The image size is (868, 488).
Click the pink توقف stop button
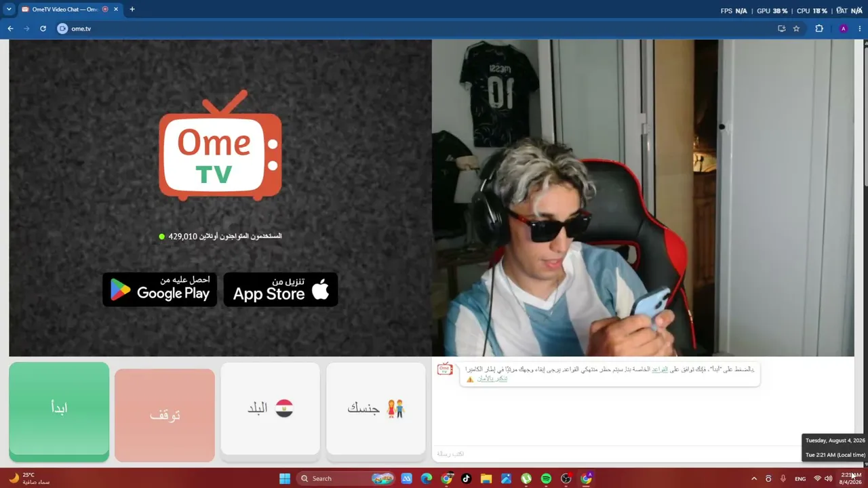(165, 415)
